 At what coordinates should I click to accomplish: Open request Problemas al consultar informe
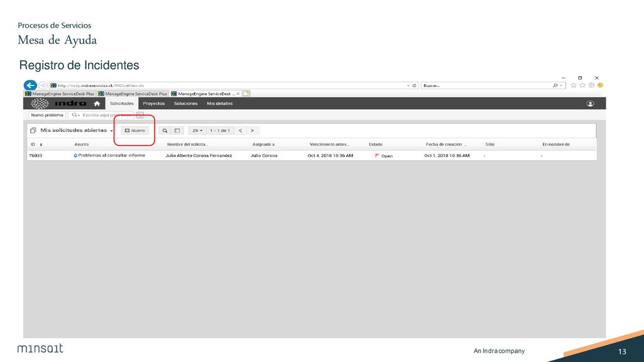click(x=111, y=156)
